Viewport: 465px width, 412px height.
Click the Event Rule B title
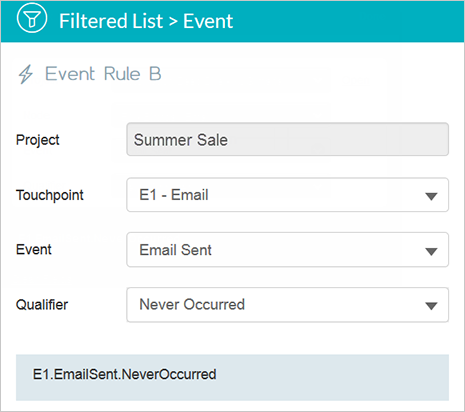pos(103,74)
